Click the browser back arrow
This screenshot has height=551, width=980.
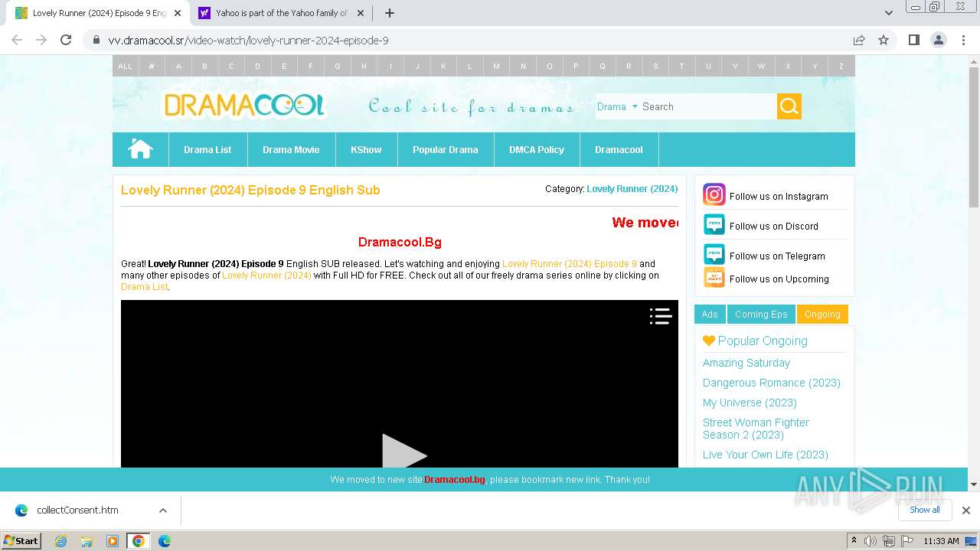pyautogui.click(x=17, y=40)
